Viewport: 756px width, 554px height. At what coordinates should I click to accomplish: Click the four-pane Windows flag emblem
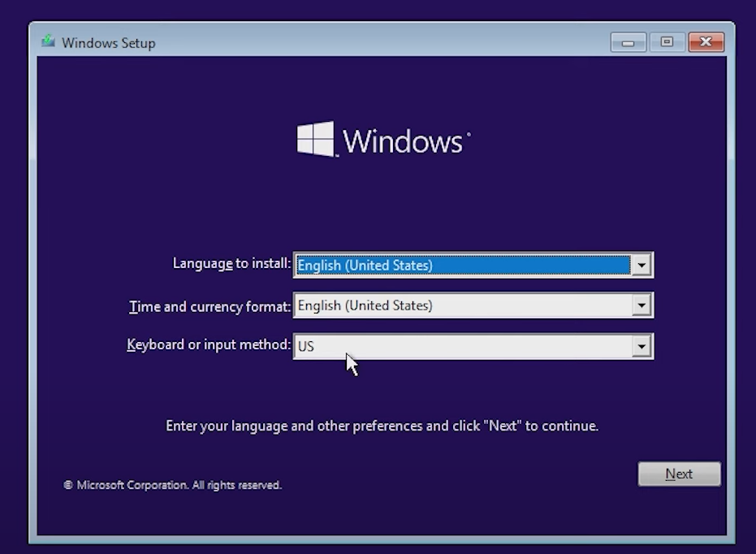pyautogui.click(x=317, y=136)
